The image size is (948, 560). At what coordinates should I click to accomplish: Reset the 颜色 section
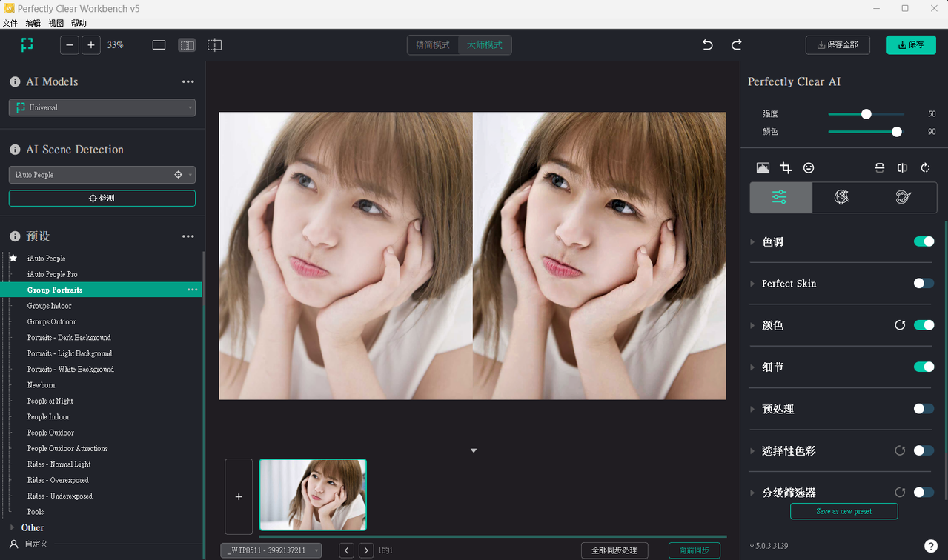(900, 325)
